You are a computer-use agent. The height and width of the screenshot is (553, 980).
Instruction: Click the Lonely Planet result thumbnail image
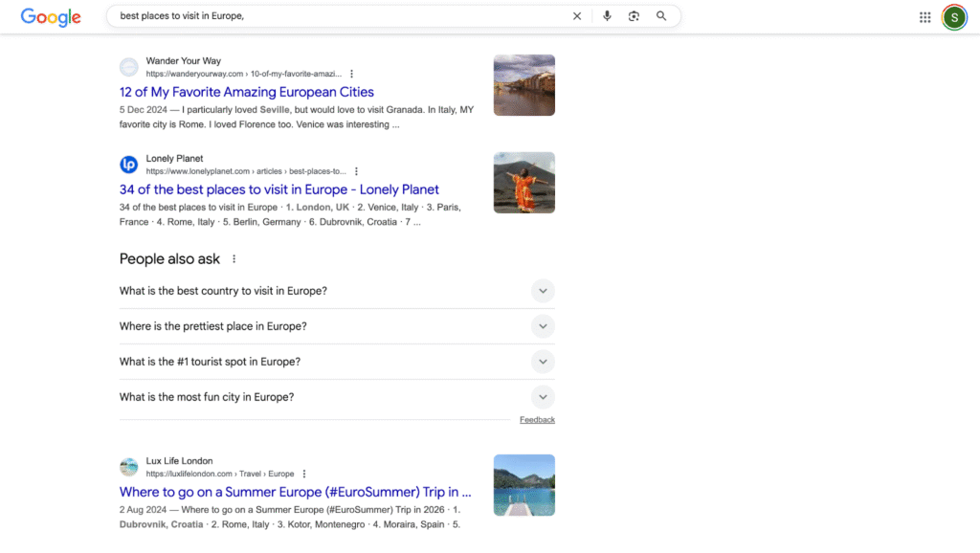[x=524, y=183]
